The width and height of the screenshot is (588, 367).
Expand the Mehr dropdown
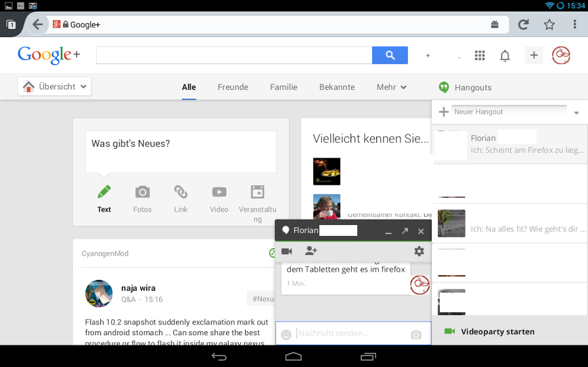[x=392, y=87]
